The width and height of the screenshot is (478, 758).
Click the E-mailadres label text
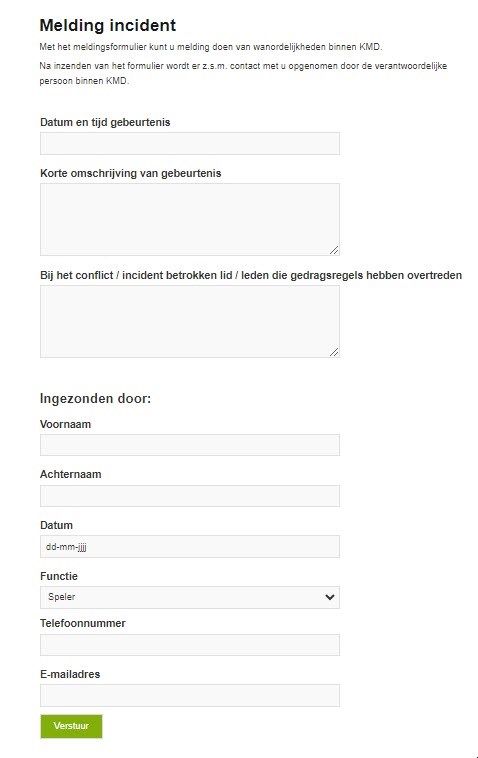(70, 674)
